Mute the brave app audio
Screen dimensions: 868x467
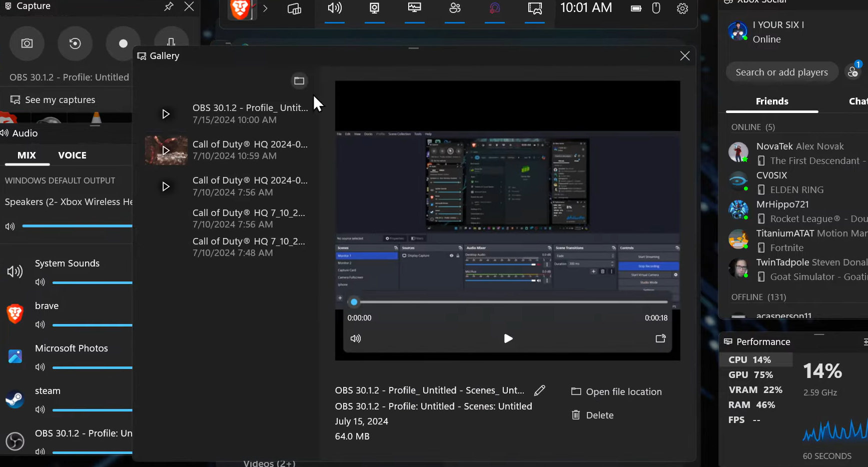[40, 325]
